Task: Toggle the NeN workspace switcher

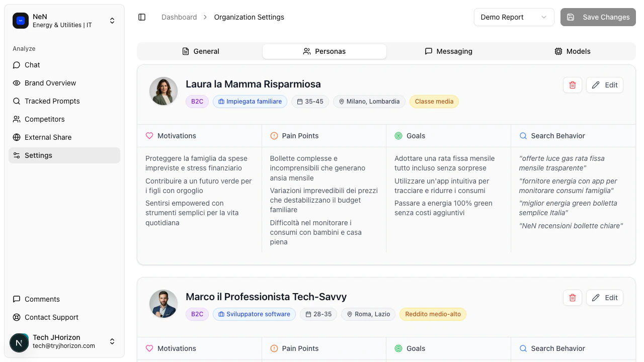Action: (112, 21)
